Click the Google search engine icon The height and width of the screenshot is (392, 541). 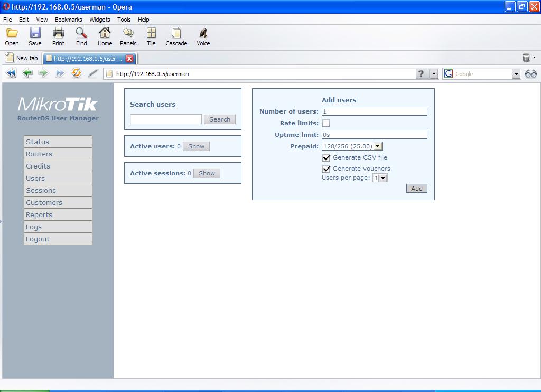coord(448,73)
